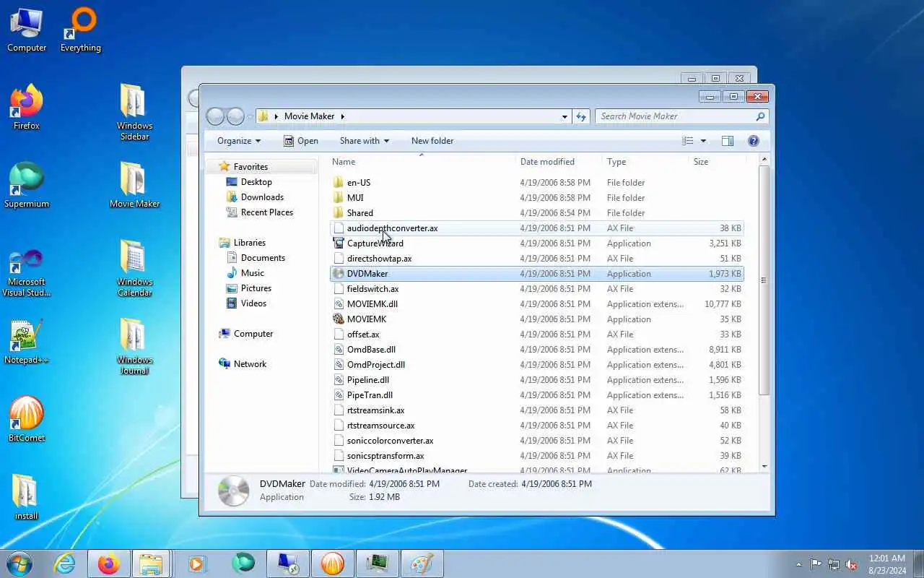Launch Notepad++ from the desktop
Viewport: 924px width, 578px height.
point(27,342)
